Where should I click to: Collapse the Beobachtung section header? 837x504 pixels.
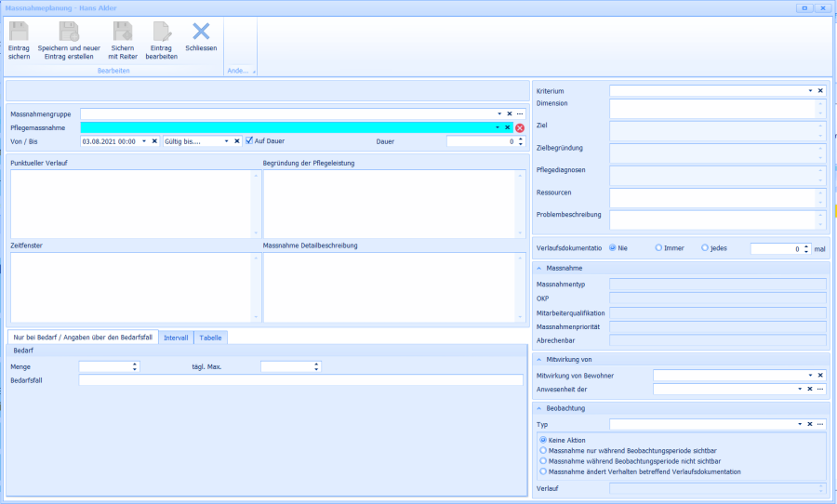(539, 407)
